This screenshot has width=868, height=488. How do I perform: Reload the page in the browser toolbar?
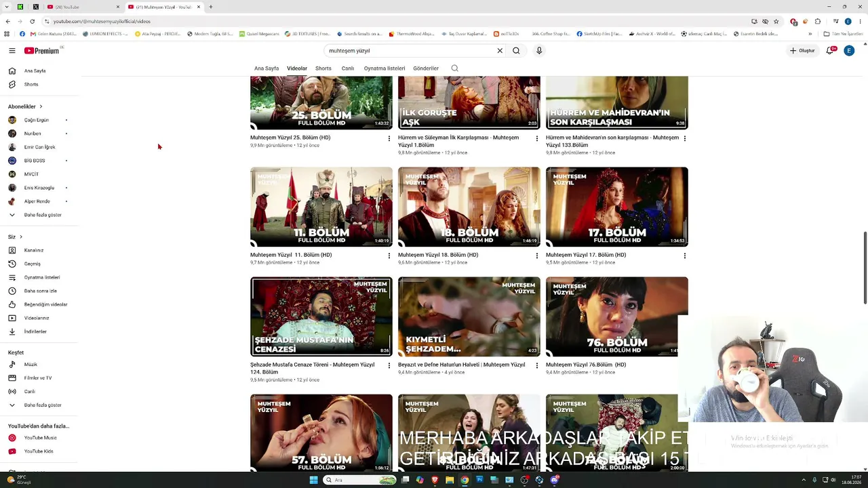[32, 21]
